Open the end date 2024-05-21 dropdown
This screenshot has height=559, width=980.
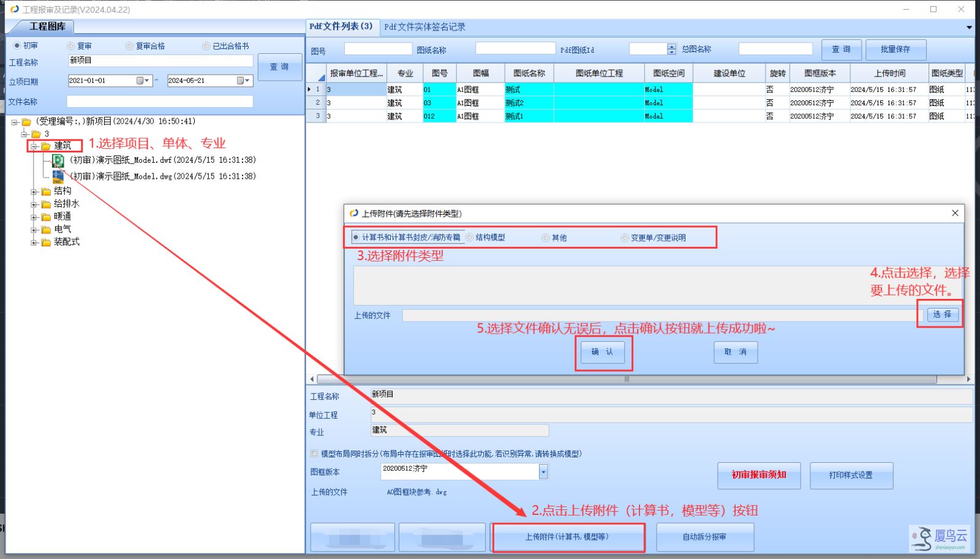click(243, 81)
